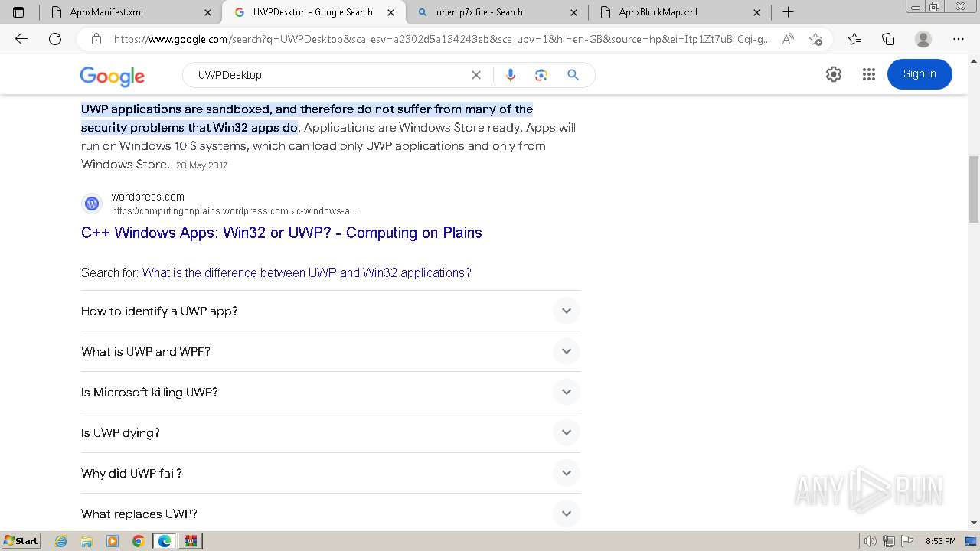Click the browser address bar URL
The height and width of the screenshot is (551, 980).
click(x=442, y=39)
